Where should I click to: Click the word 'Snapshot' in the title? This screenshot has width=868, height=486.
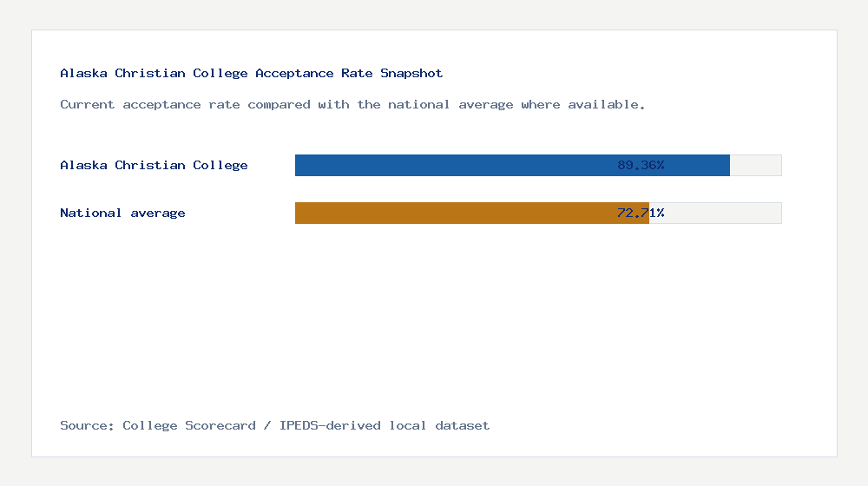pyautogui.click(x=411, y=73)
